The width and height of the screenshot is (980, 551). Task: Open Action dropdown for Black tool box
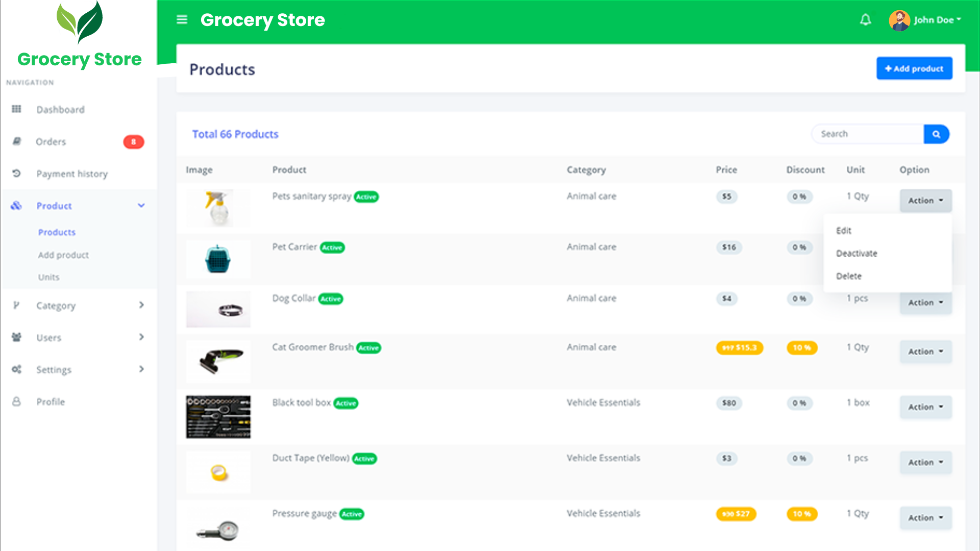click(925, 407)
